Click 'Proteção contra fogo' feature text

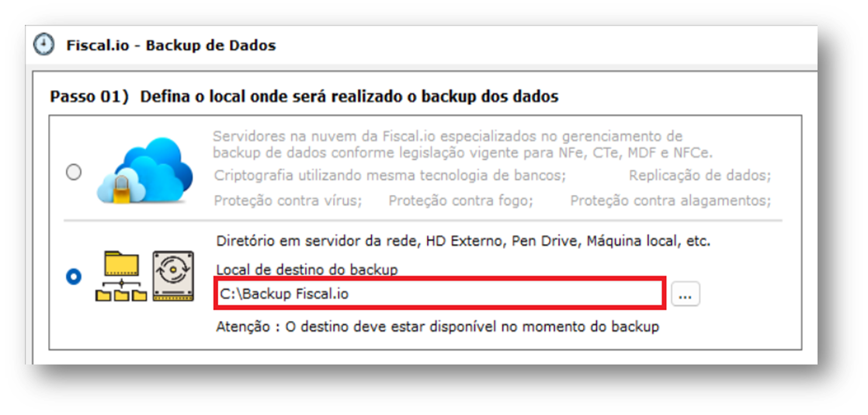(460, 201)
